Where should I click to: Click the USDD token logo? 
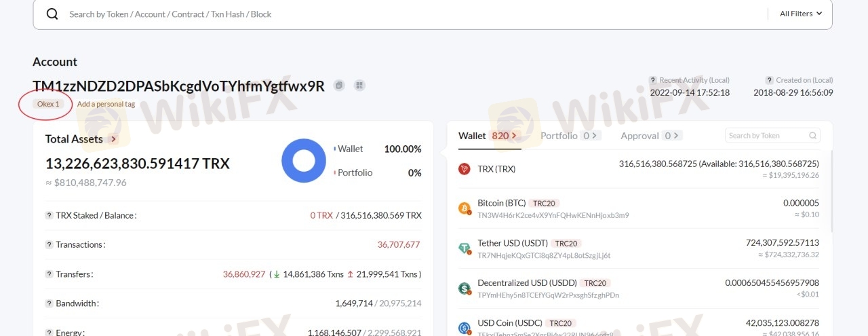point(465,288)
